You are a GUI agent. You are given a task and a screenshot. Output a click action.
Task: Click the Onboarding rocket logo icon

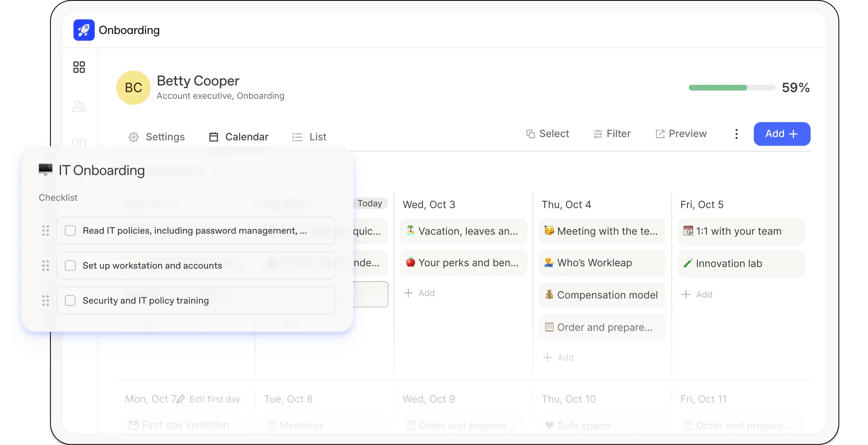83,30
